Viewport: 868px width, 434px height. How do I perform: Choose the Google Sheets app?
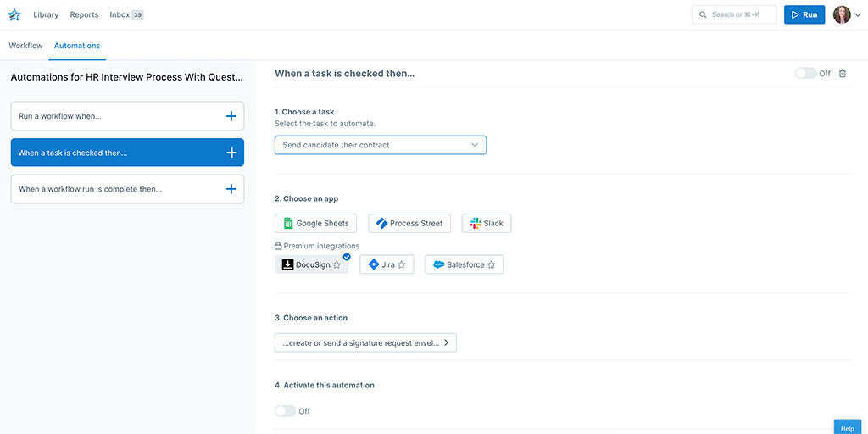(315, 224)
